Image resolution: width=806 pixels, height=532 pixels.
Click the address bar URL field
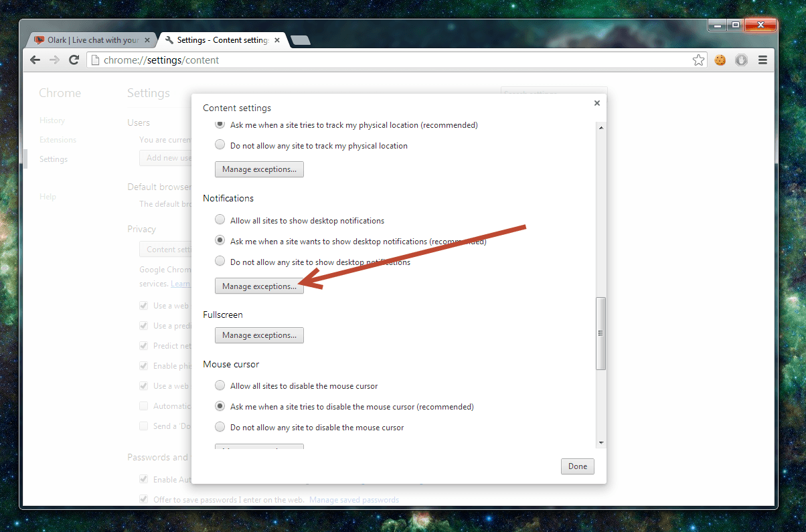point(388,60)
